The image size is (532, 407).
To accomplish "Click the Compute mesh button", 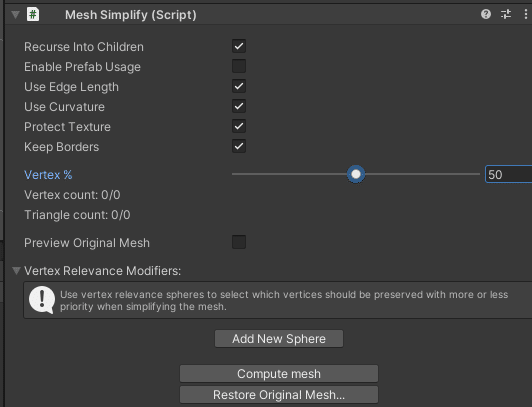I will coord(279,373).
